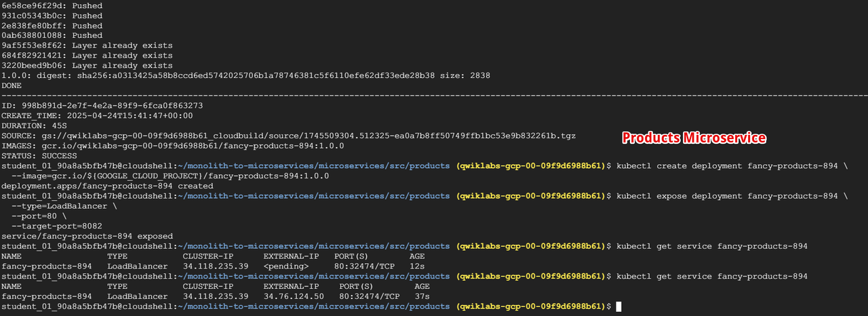The width and height of the screenshot is (868, 316).
Task: Click the "2e838fe80bff: Pushed" output line
Action: 52,26
